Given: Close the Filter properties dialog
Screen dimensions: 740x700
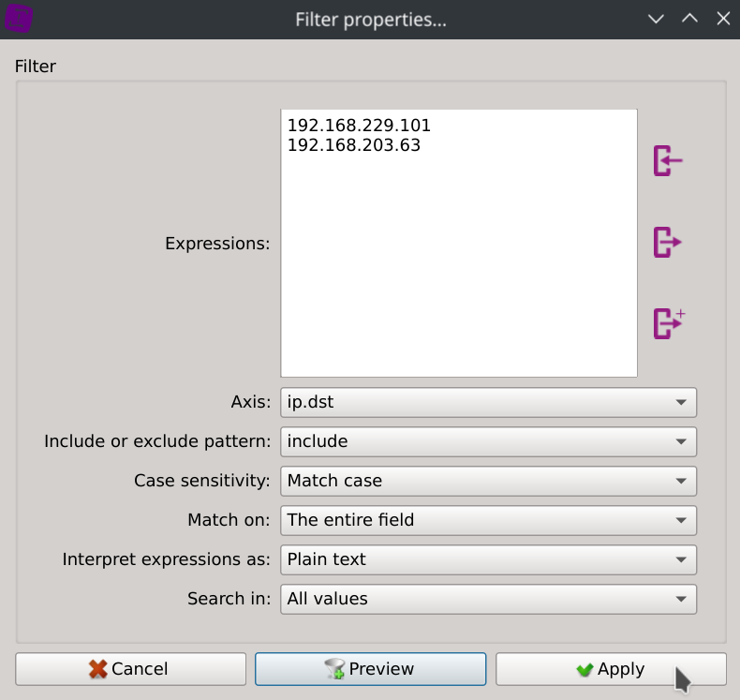Looking at the screenshot, I should tap(721, 19).
